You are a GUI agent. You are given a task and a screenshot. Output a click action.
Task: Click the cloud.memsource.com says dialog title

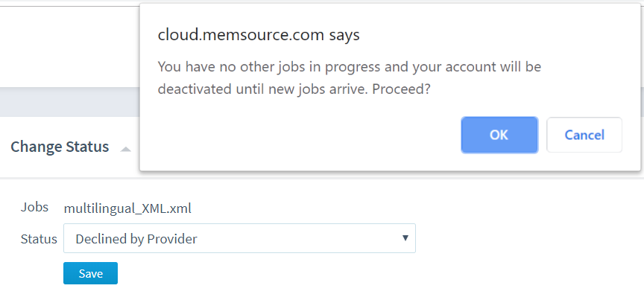point(259,35)
